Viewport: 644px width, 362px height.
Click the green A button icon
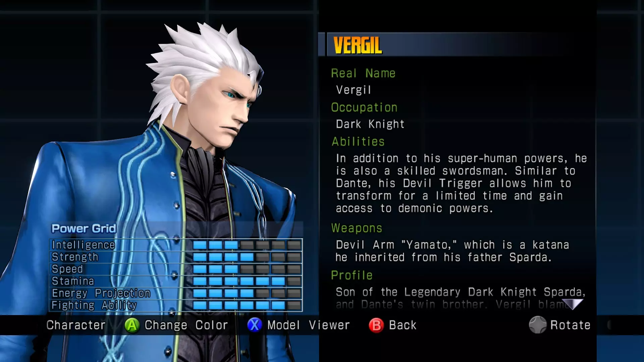tap(132, 325)
